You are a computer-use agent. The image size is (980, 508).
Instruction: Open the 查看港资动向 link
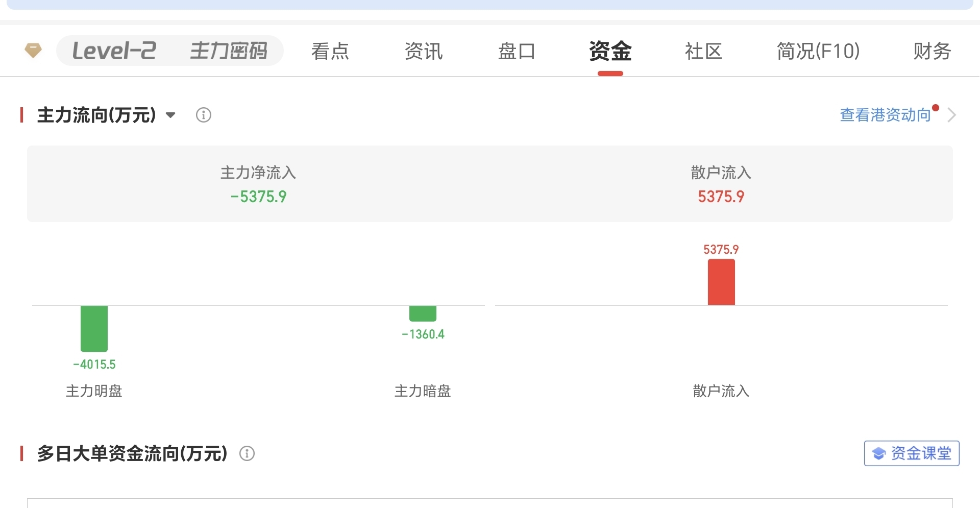(885, 115)
